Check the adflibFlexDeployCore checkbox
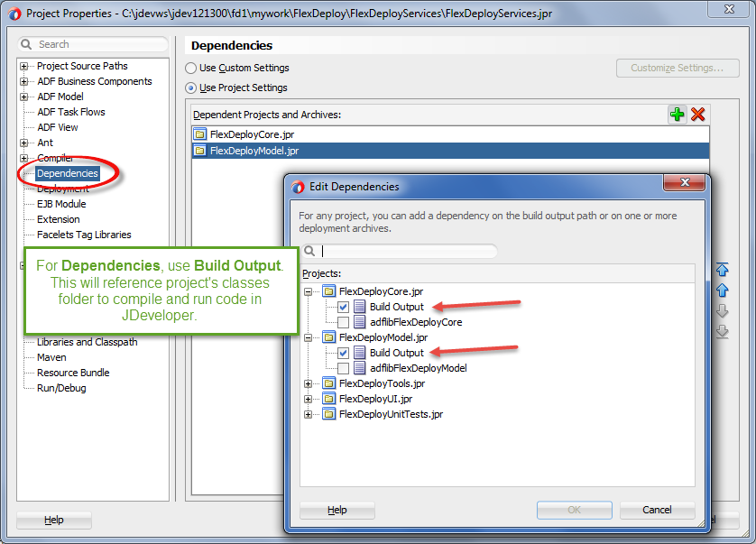Screen dimensions: 756x544 pyautogui.click(x=344, y=322)
